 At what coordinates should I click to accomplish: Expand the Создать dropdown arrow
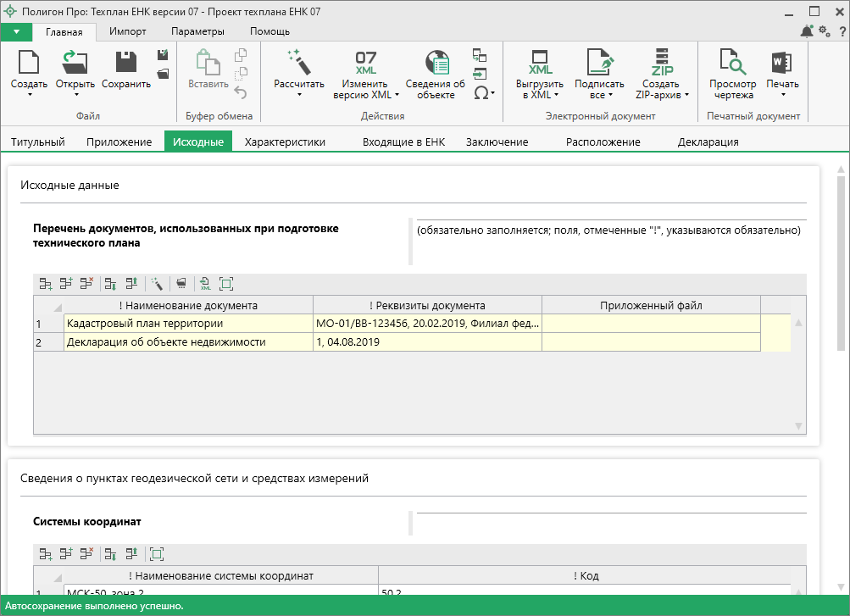click(29, 95)
